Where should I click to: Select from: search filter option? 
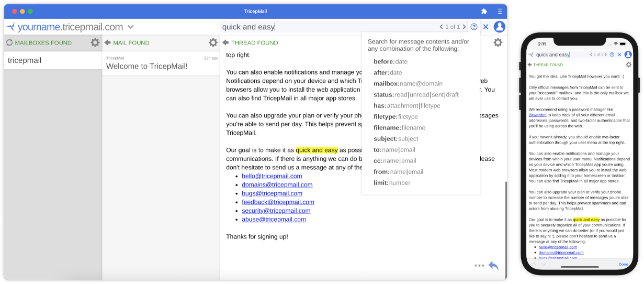(x=399, y=171)
